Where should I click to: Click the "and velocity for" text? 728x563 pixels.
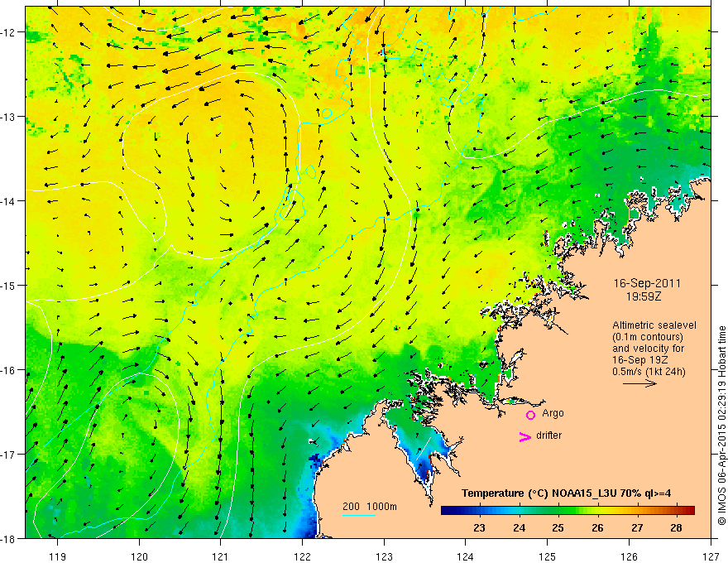pos(648,349)
